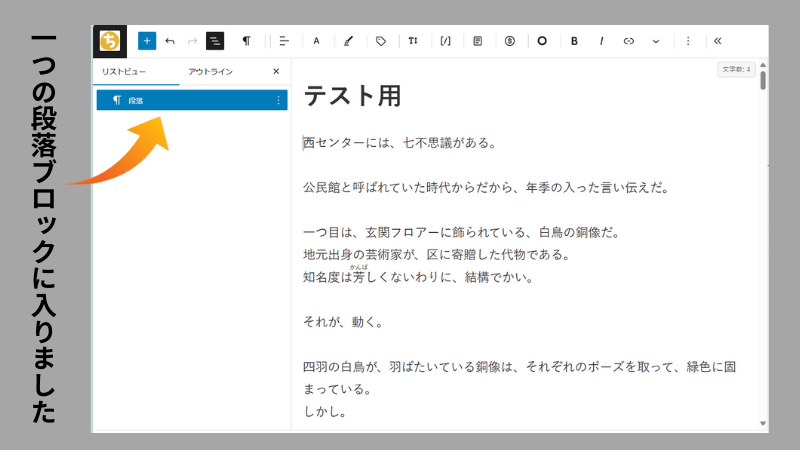Click the line 西センターには、七不思議がある。
Viewport: 800px width, 450px height.
coord(399,143)
